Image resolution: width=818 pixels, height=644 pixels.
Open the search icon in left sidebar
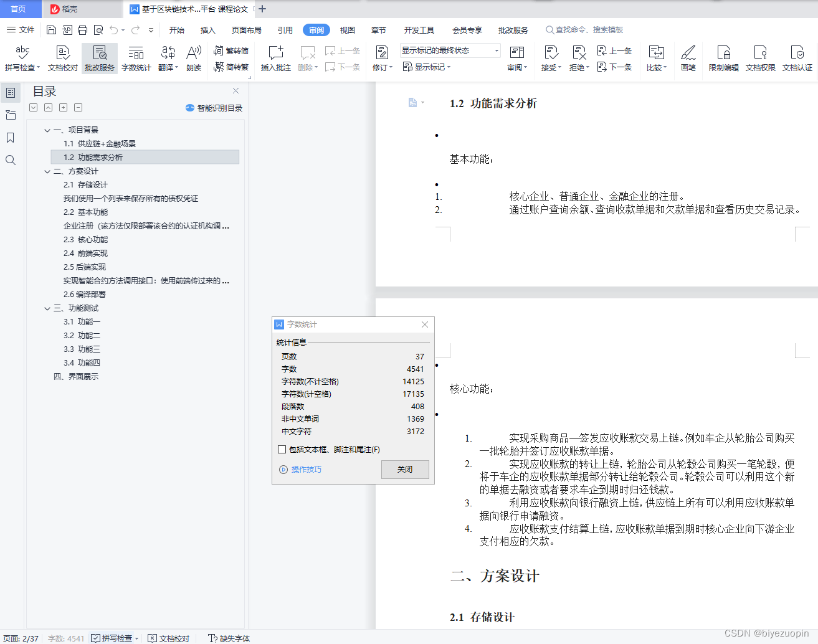pyautogui.click(x=10, y=160)
